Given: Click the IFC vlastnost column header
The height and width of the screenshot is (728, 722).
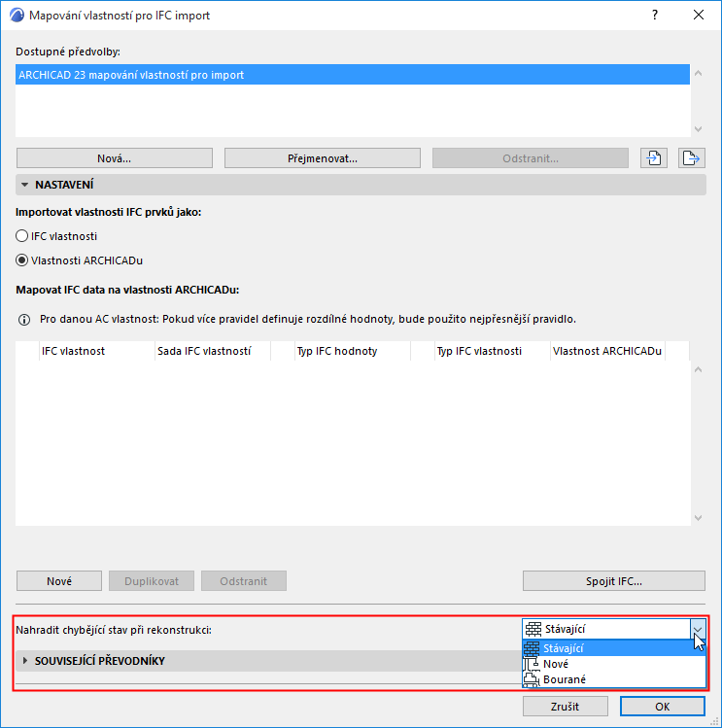Looking at the screenshot, I should [96, 351].
